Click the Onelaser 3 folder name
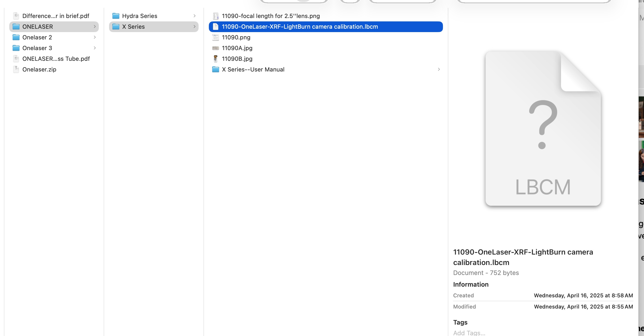This screenshot has height=336, width=644. tap(37, 48)
